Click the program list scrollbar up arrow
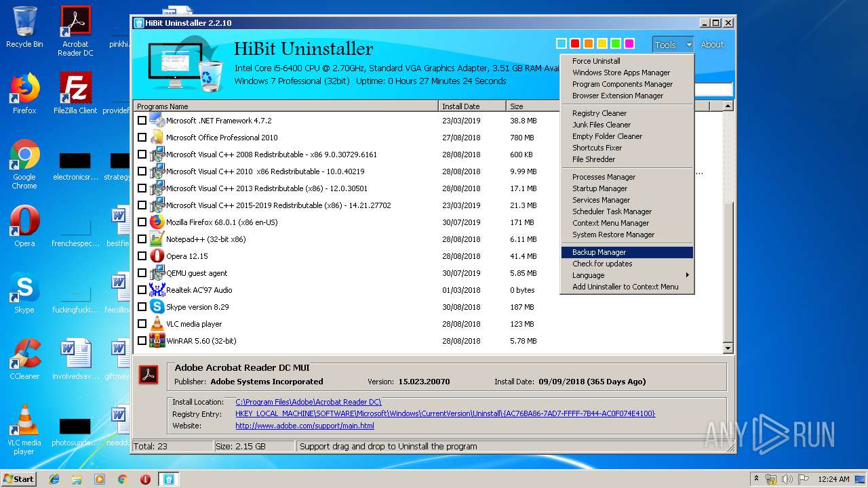The height and width of the screenshot is (488, 868). [728, 106]
